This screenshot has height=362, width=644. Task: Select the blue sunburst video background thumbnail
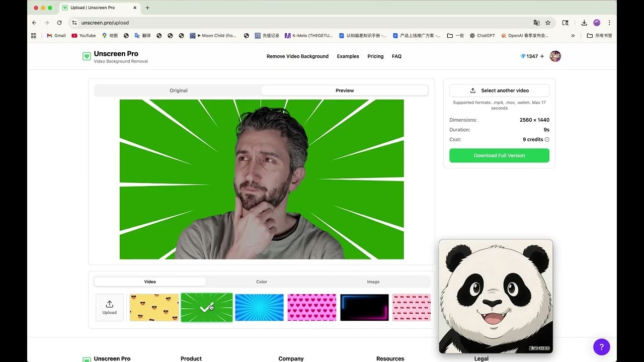coord(259,307)
